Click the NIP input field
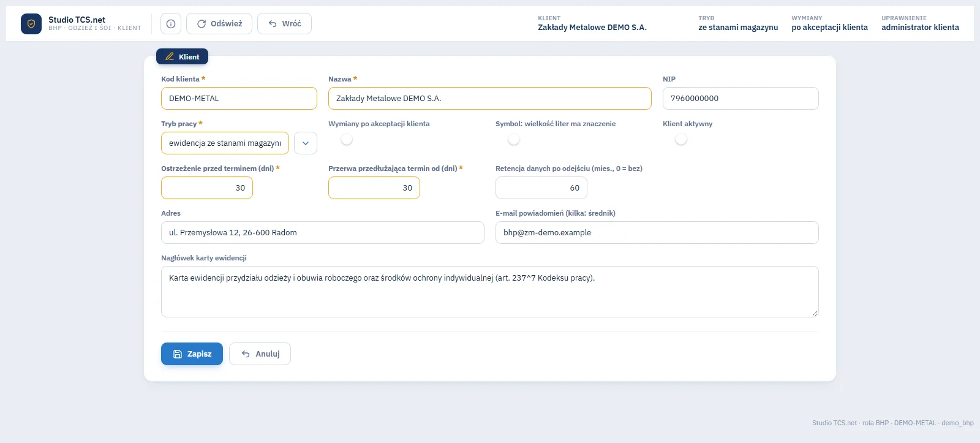Image resolution: width=980 pixels, height=443 pixels. point(741,99)
